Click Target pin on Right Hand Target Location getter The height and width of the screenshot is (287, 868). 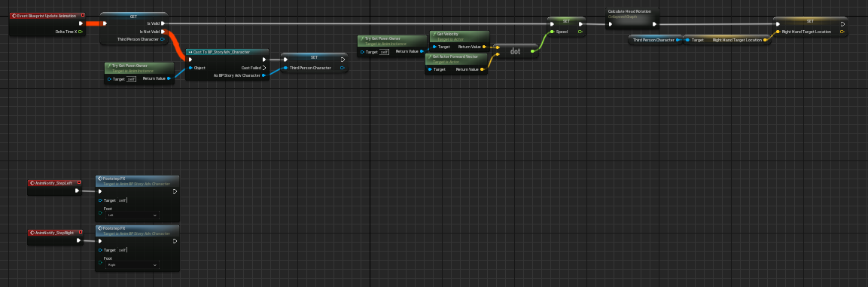(x=687, y=40)
